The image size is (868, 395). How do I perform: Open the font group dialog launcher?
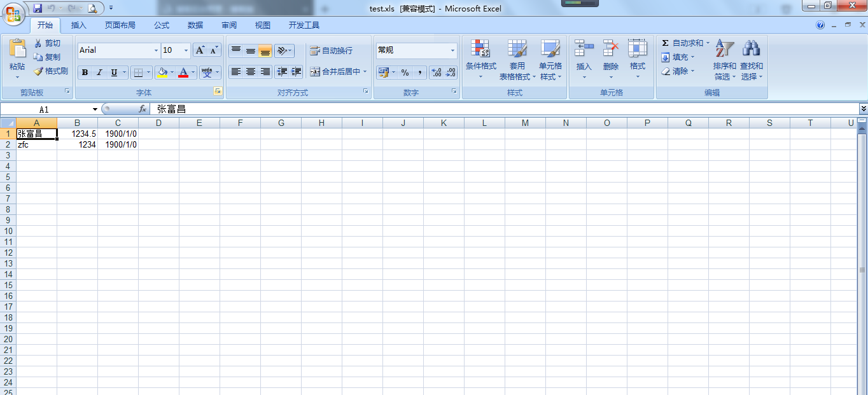pyautogui.click(x=218, y=92)
